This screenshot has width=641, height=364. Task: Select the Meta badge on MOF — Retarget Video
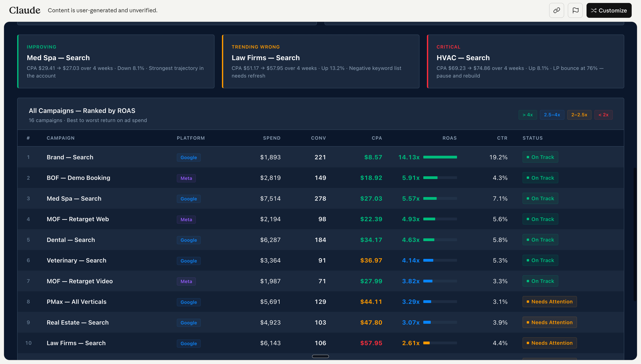[186, 281]
